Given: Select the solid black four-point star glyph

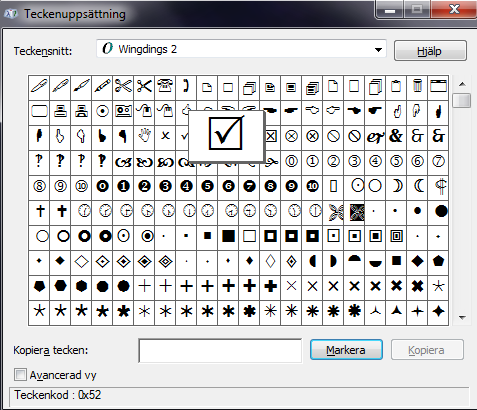Looking at the screenshot, I should (x=438, y=311).
